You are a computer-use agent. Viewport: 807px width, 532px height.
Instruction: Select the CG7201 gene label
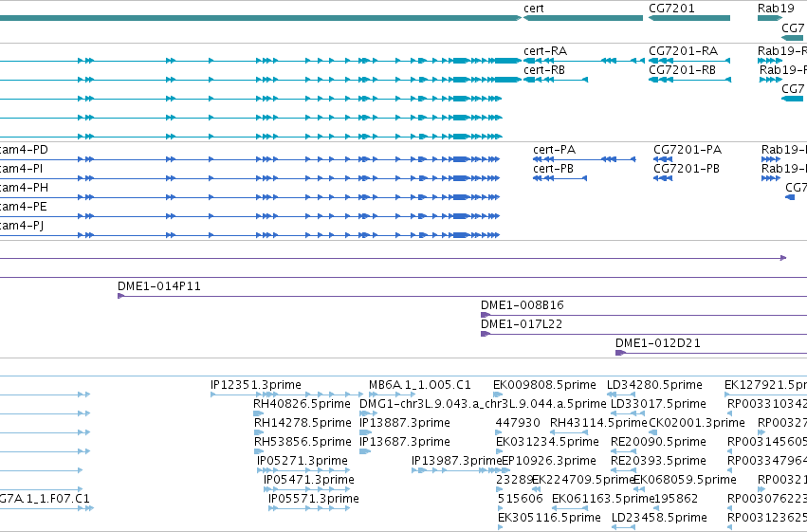(x=671, y=9)
